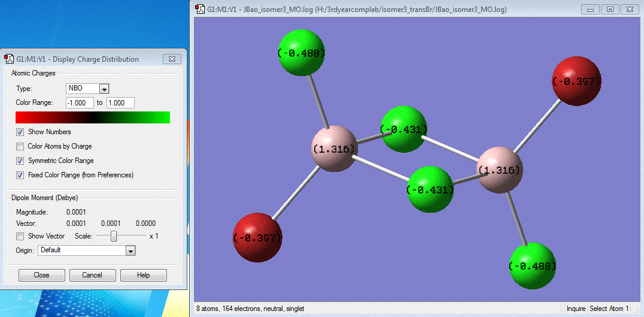Open the Type dropdown showing NBO
Screen dimensions: 644x317
(87, 89)
